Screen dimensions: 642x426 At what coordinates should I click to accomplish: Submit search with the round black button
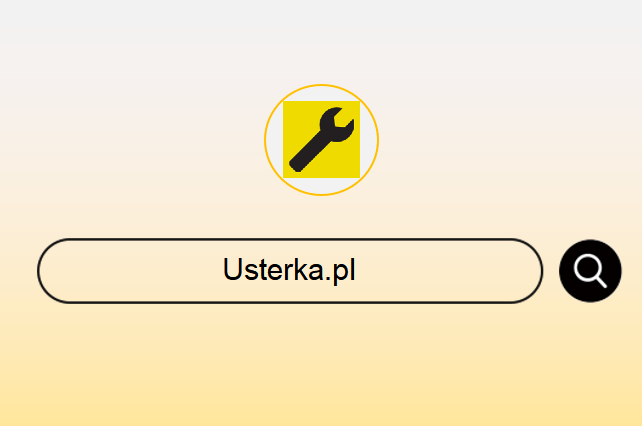[590, 271]
